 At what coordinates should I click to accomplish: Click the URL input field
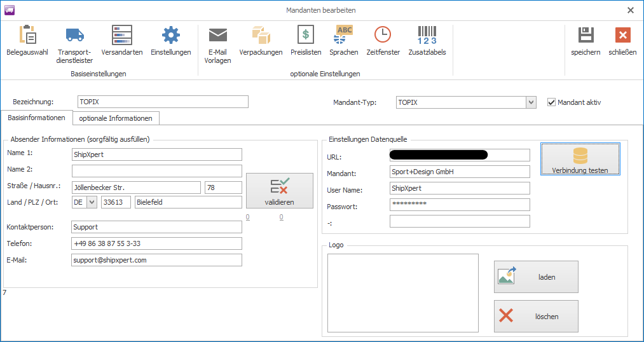pyautogui.click(x=460, y=155)
